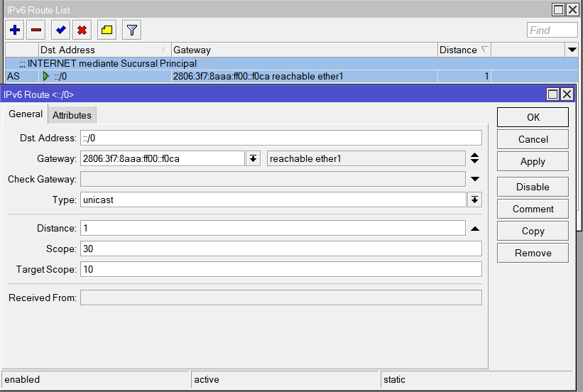Click the blue checkmark enable icon

(x=61, y=30)
